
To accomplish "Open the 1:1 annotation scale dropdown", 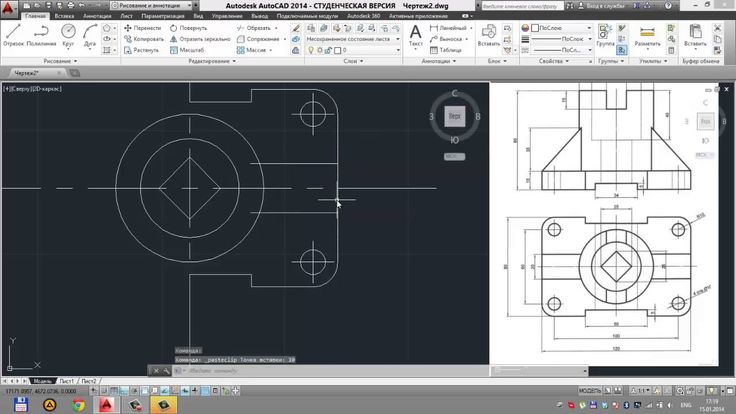I will 642,391.
